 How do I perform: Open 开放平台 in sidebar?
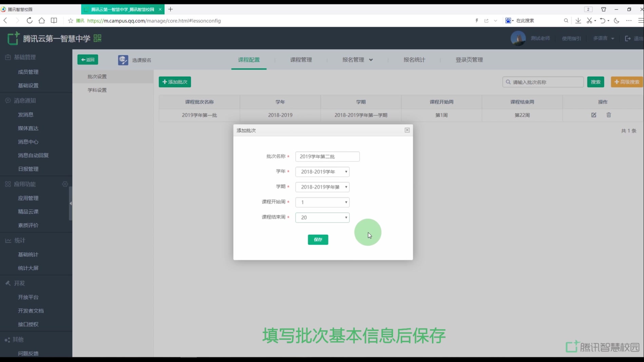(28, 297)
